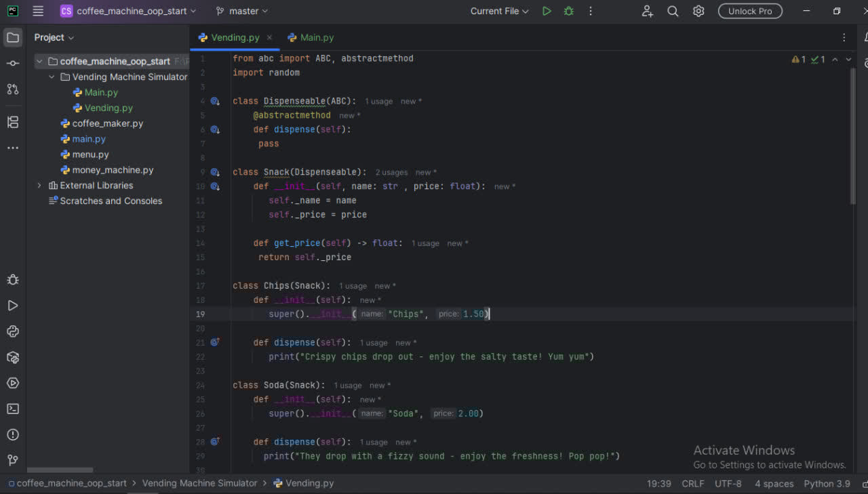868x494 pixels.
Task: Open the Problems tool window
Action: [x=13, y=434]
